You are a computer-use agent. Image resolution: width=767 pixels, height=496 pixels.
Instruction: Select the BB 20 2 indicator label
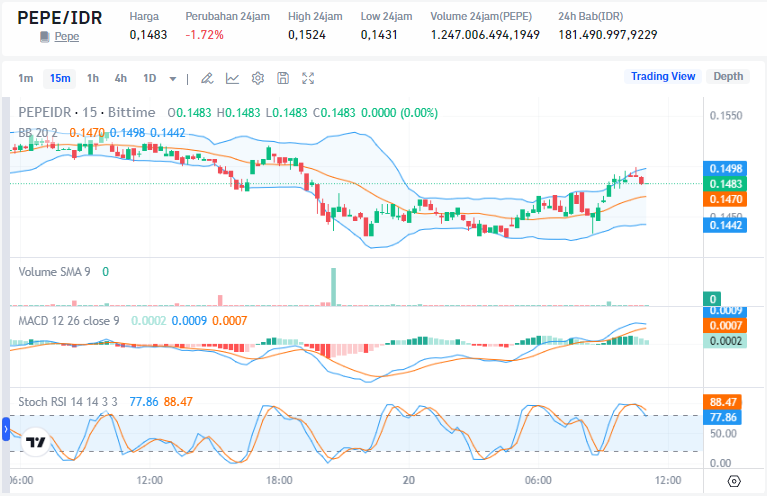(38, 133)
